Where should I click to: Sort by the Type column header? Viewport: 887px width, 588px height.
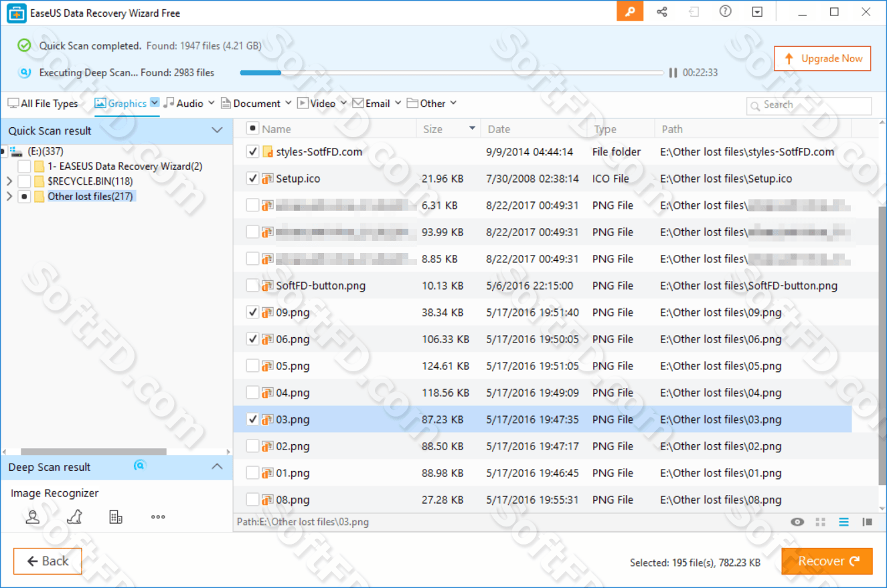(x=606, y=129)
